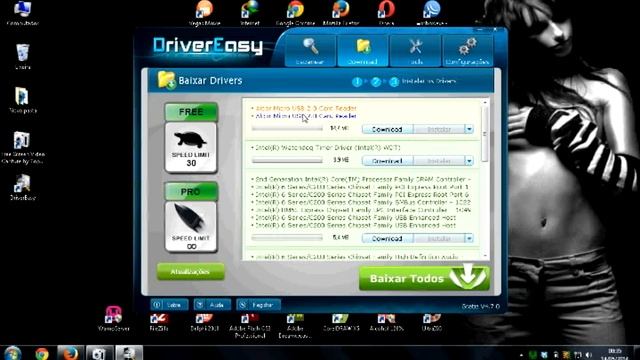
Task: Click the chipset drivers download progress bar
Action: 287,238
